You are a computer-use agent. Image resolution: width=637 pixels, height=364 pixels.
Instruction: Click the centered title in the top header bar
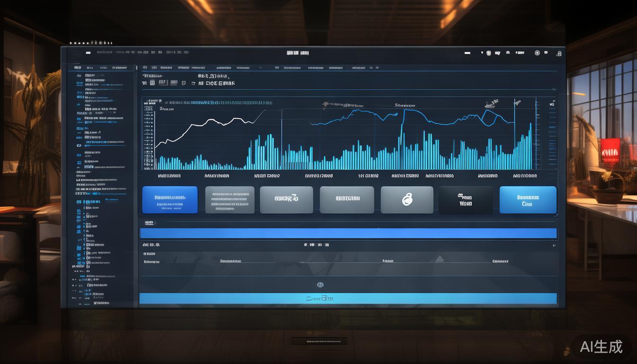298,53
